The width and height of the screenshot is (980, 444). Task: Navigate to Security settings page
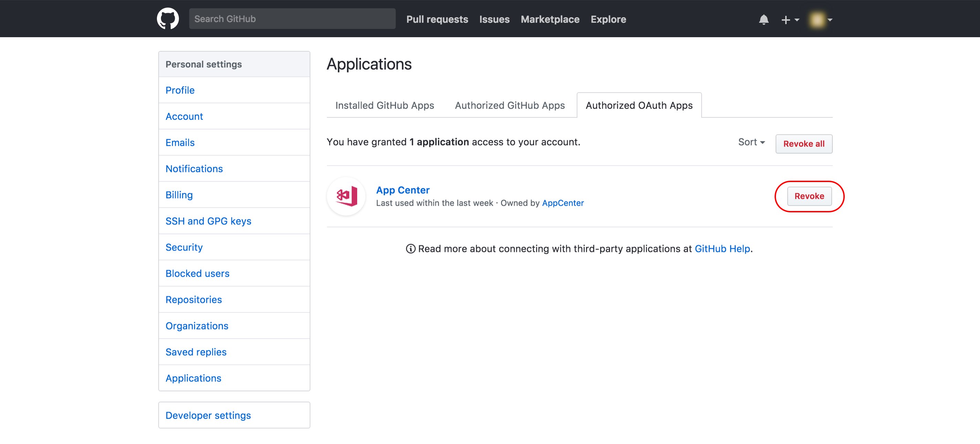[x=184, y=247]
